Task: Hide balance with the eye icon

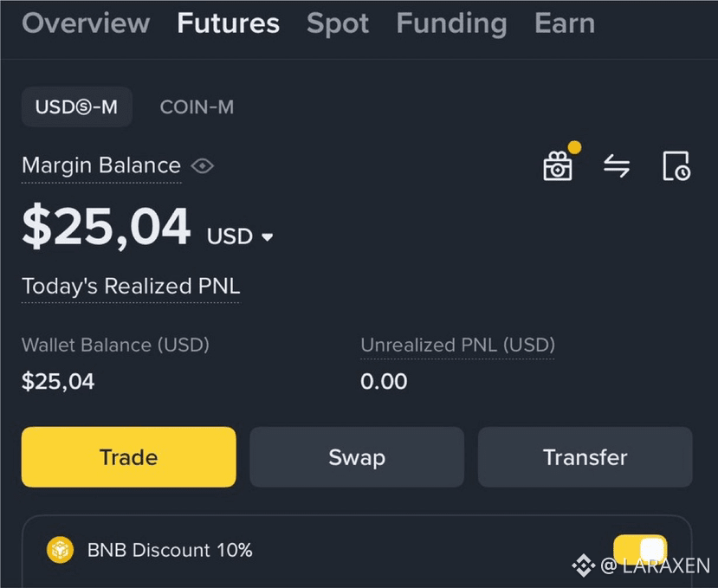Action: pyautogui.click(x=203, y=165)
